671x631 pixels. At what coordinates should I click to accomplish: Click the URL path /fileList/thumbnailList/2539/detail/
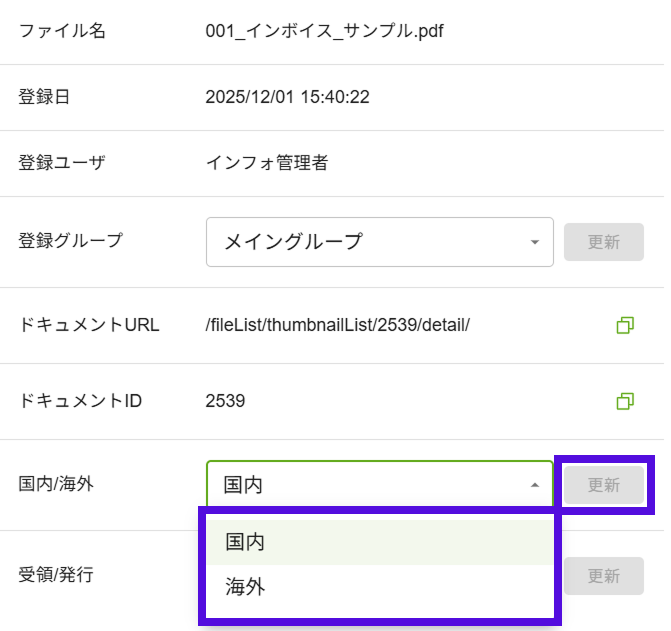(337, 325)
